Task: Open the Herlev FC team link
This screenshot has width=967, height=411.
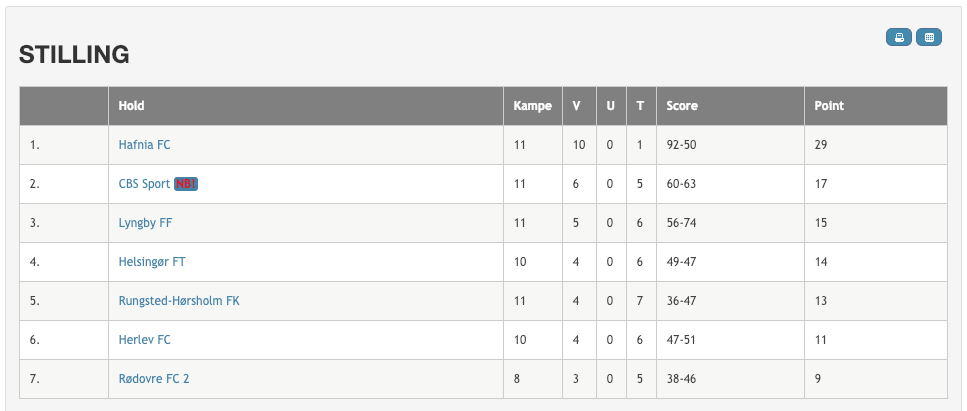Action: click(144, 339)
